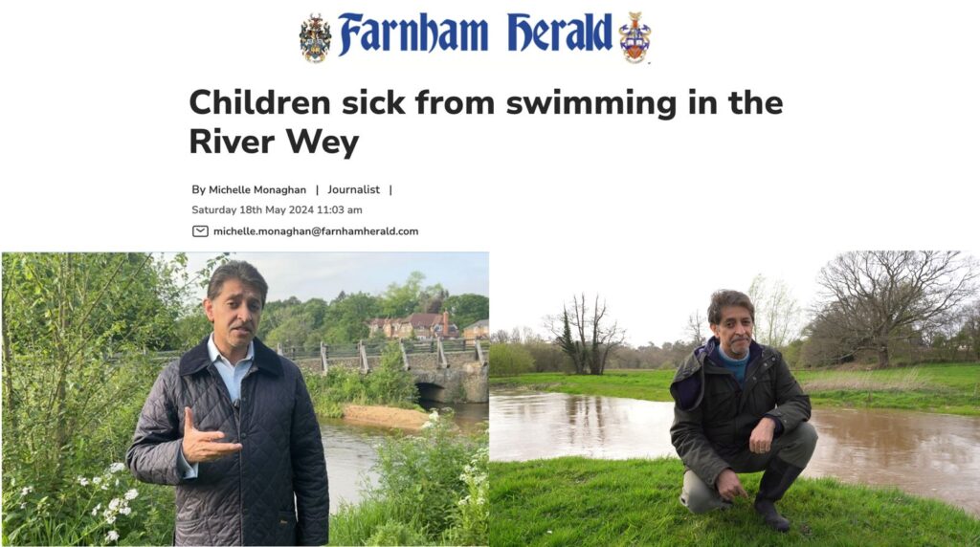The image size is (980, 547).
Task: Click the left coat of arms crest
Action: tap(314, 38)
